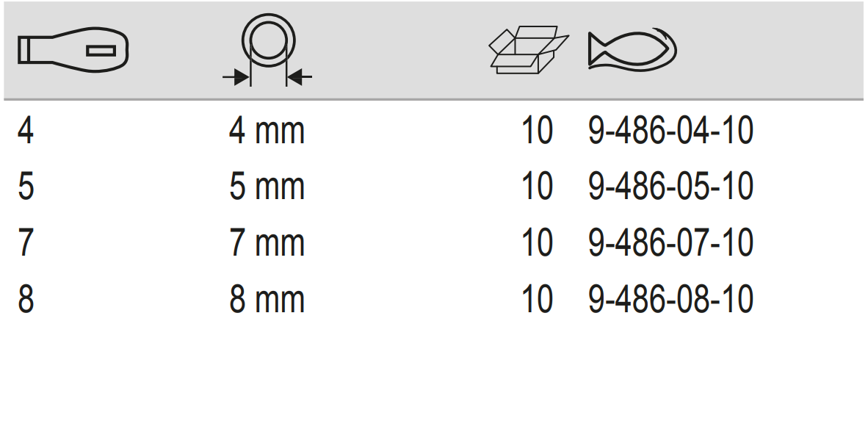Screen dimensions: 868x432
Task: Click the 8 mm diameter value
Action: click(267, 300)
